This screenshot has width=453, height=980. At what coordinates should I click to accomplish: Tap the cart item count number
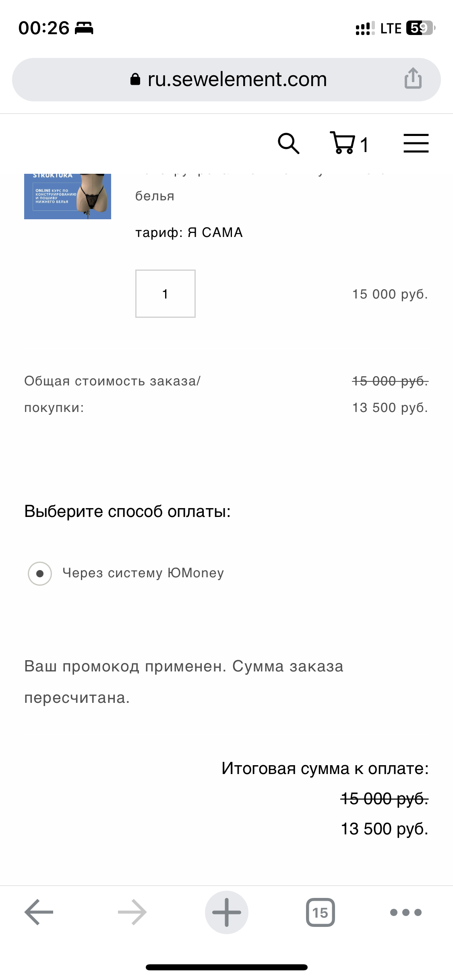coord(364,145)
